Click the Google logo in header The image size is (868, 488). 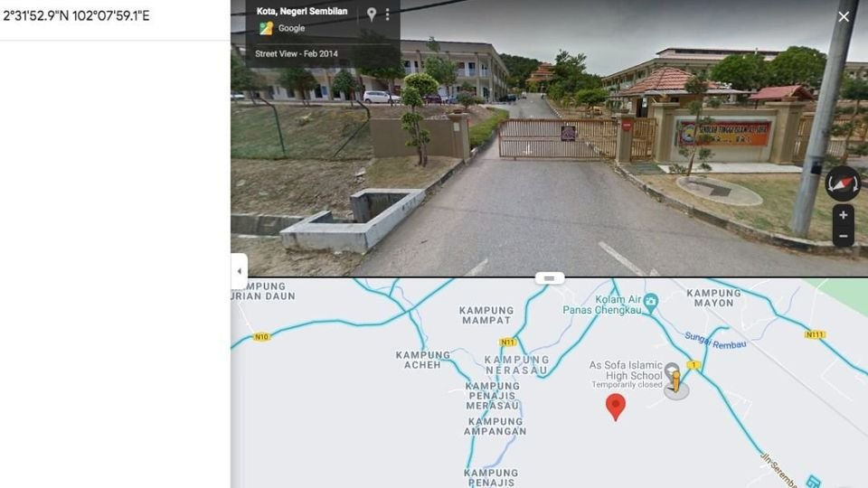[283, 28]
